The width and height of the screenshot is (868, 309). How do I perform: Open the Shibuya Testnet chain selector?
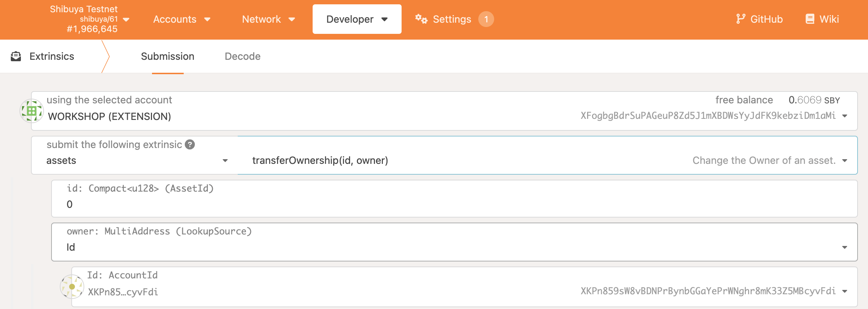coord(90,19)
